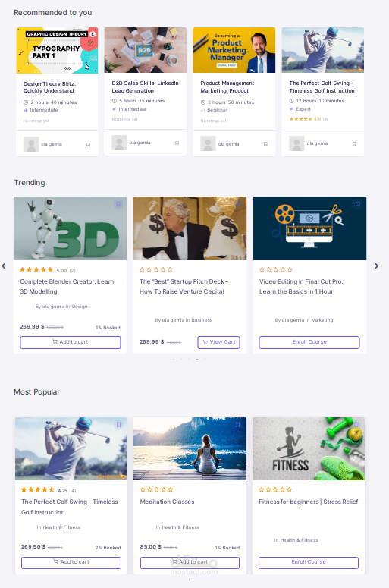This screenshot has height=588, width=389.
Task: Show previous Trending courses with left arrow
Action: 3,266
